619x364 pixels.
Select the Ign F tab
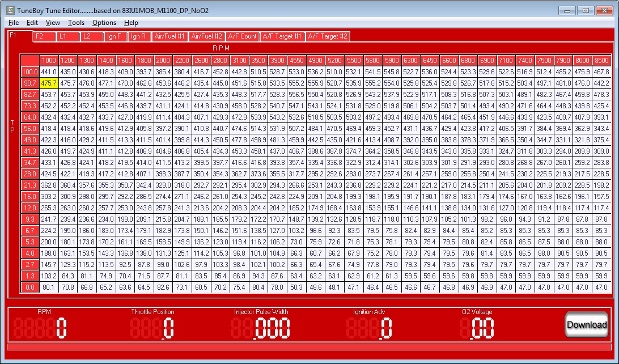tap(114, 36)
